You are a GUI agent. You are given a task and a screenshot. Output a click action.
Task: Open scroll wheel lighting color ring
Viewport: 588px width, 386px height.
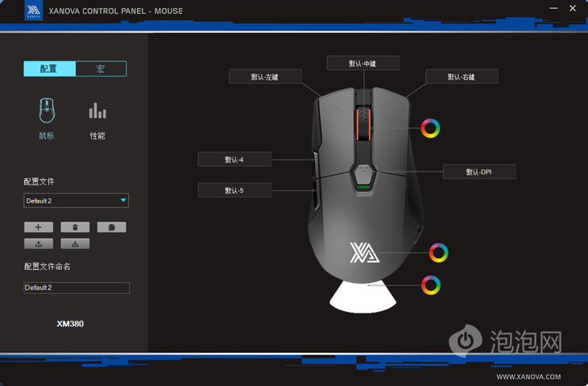tap(430, 128)
